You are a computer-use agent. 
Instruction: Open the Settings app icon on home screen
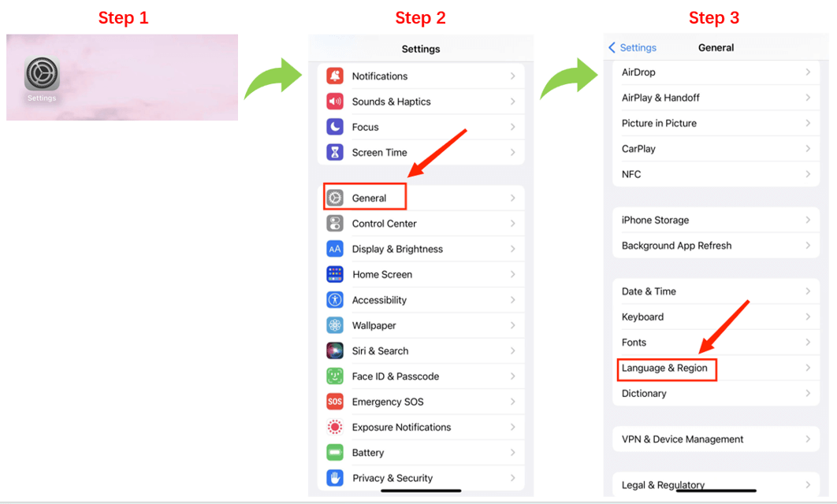pos(42,73)
